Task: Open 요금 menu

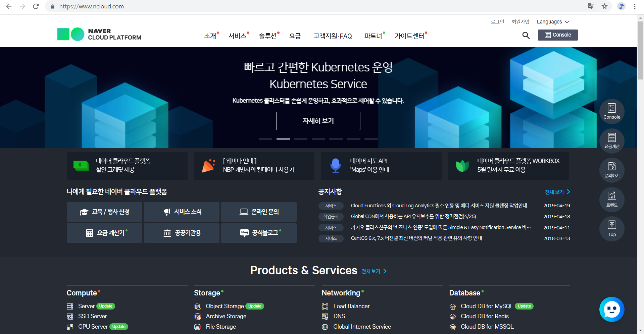Action: pyautogui.click(x=295, y=36)
